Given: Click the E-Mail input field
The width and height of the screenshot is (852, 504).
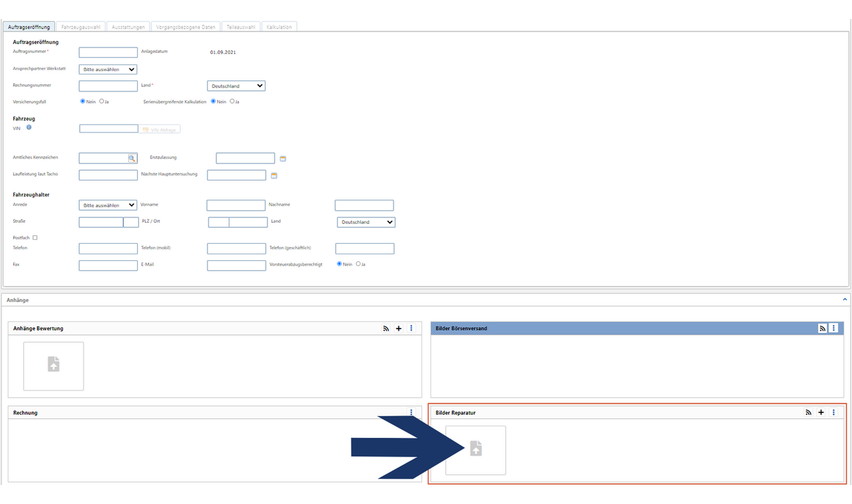Looking at the screenshot, I should click(x=236, y=266).
